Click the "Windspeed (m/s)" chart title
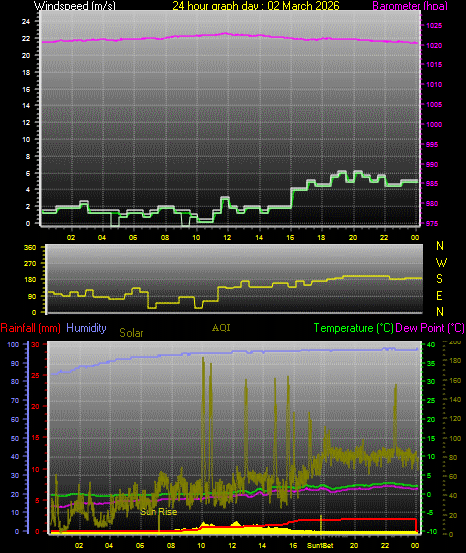Image resolution: width=466 pixels, height=553 pixels. [74, 6]
